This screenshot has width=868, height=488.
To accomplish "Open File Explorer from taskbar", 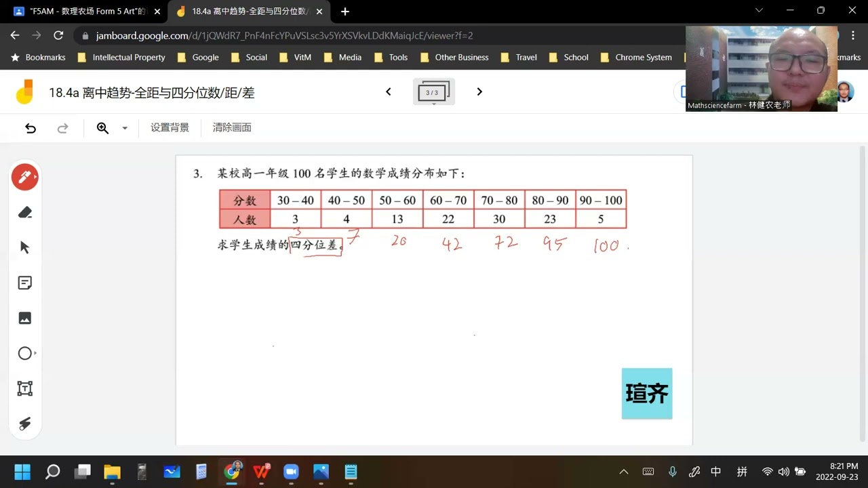I will tap(112, 472).
